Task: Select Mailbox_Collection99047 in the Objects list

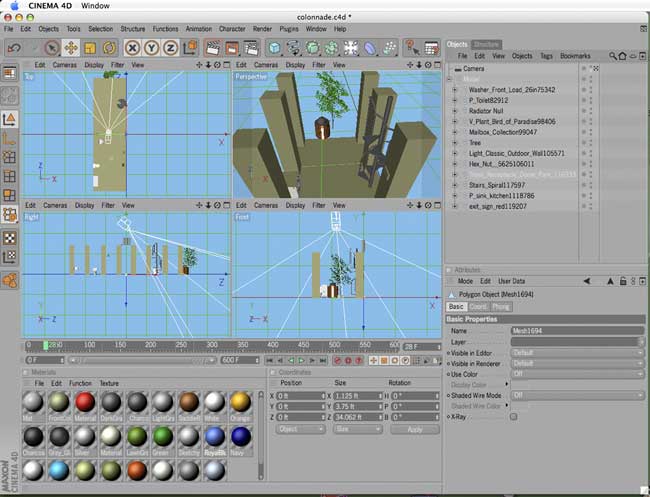Action: tap(503, 131)
